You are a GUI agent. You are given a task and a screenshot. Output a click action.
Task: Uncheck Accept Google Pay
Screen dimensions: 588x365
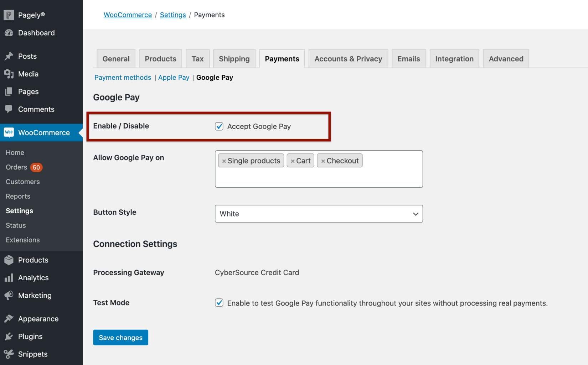219,126
